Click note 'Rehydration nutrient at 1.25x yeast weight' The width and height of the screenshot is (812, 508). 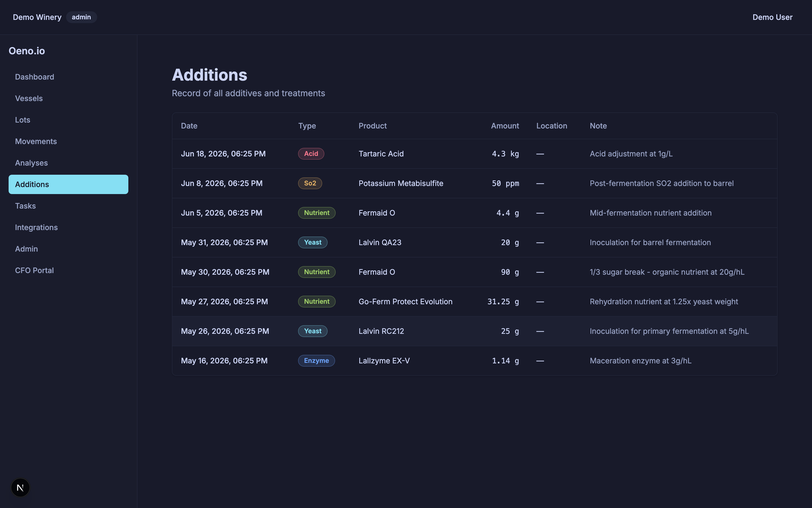[x=664, y=301]
